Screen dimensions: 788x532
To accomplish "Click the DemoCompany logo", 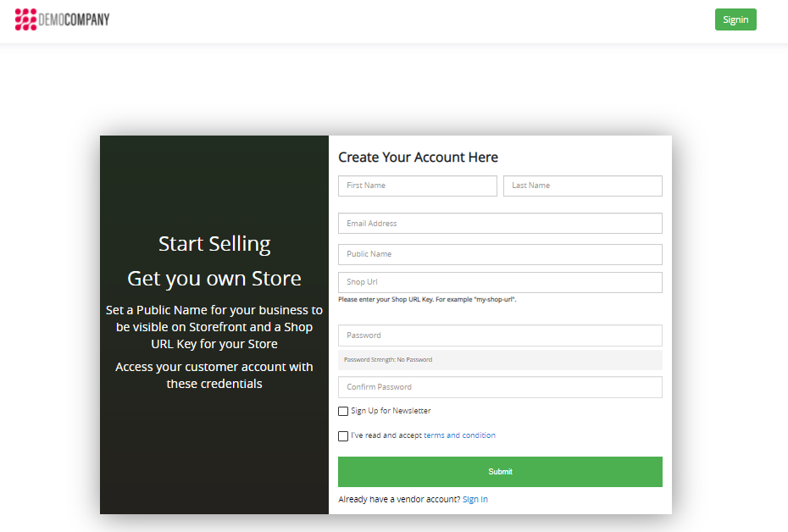I will tap(63, 19).
